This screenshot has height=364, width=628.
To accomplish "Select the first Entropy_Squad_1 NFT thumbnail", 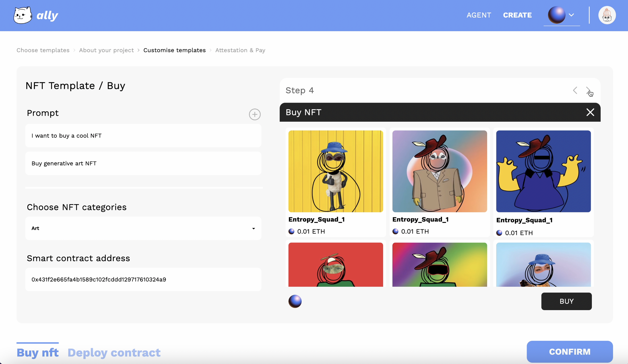I will [336, 171].
